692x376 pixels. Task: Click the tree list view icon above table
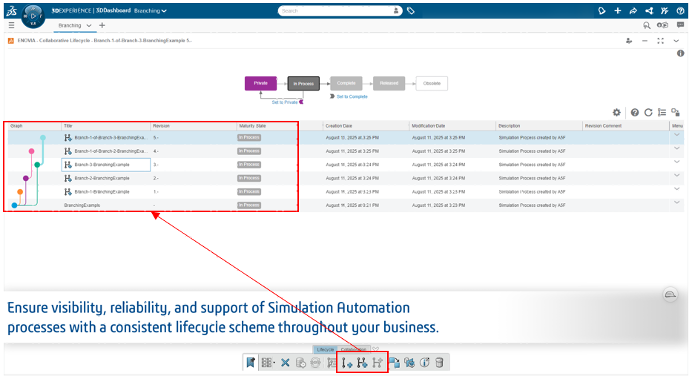pyautogui.click(x=662, y=113)
